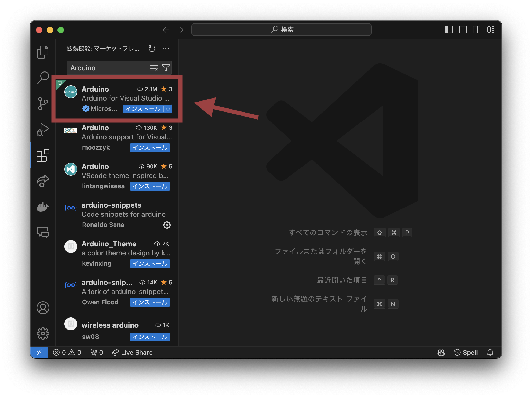The height and width of the screenshot is (398, 532).
Task: Install the moozzyk Arduino extension
Action: (x=150, y=147)
